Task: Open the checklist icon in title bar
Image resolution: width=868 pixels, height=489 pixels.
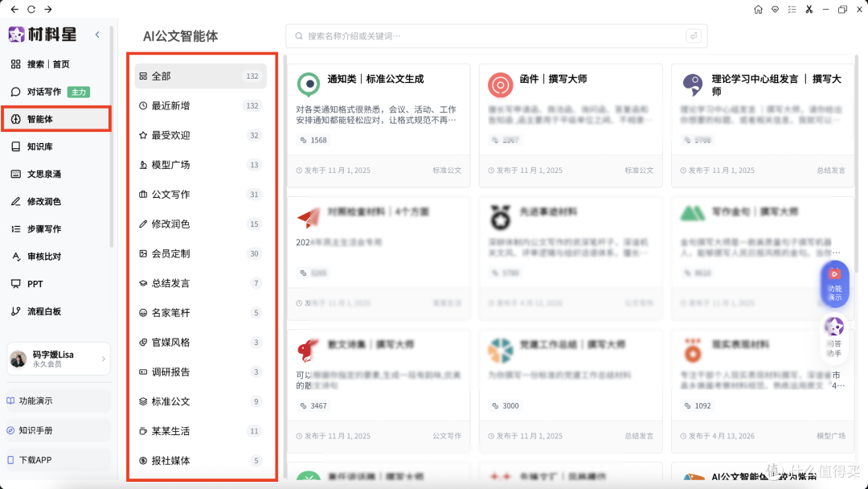Action: [x=792, y=10]
